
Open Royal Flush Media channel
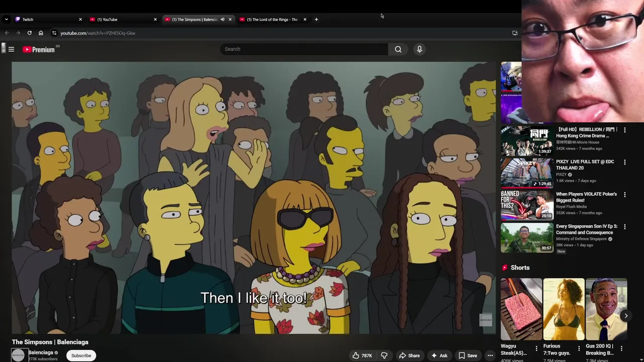click(x=571, y=207)
